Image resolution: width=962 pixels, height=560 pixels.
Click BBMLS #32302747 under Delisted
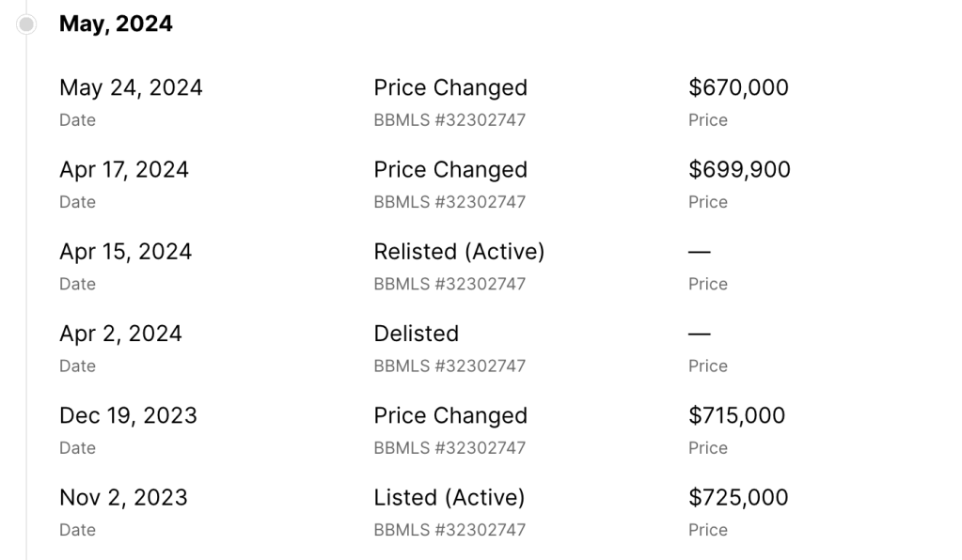pyautogui.click(x=449, y=366)
